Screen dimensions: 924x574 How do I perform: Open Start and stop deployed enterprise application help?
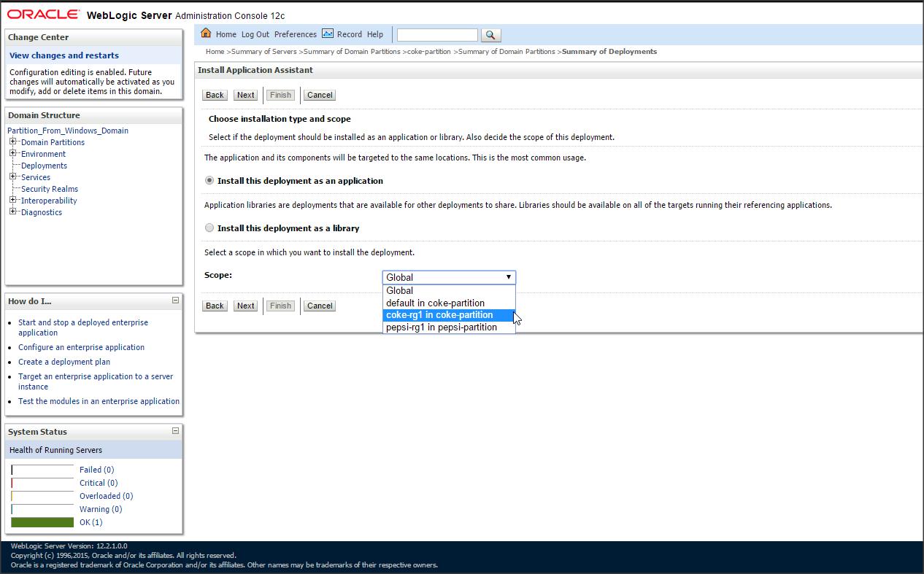click(x=83, y=327)
